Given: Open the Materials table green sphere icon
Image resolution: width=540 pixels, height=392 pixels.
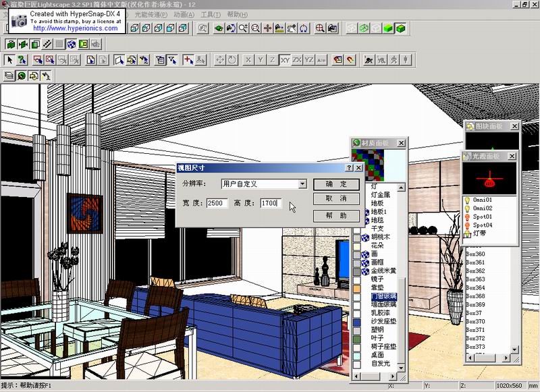Looking at the screenshot, I should 22,76.
